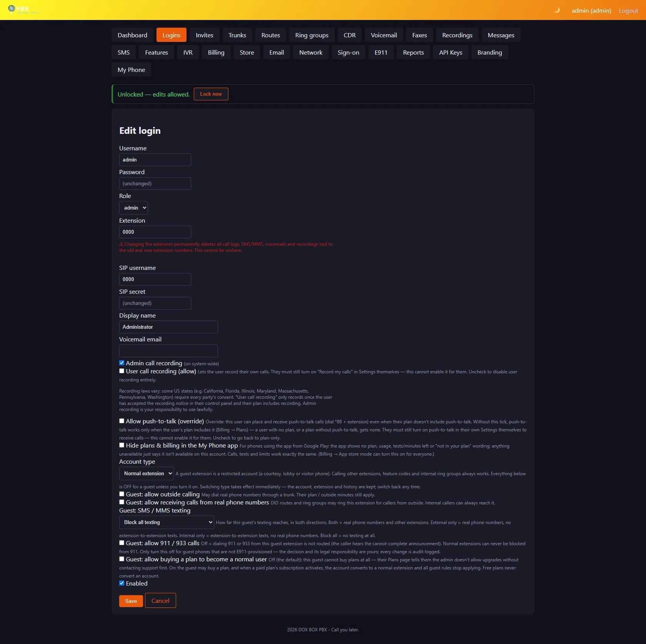Select the CDR tab

point(350,35)
